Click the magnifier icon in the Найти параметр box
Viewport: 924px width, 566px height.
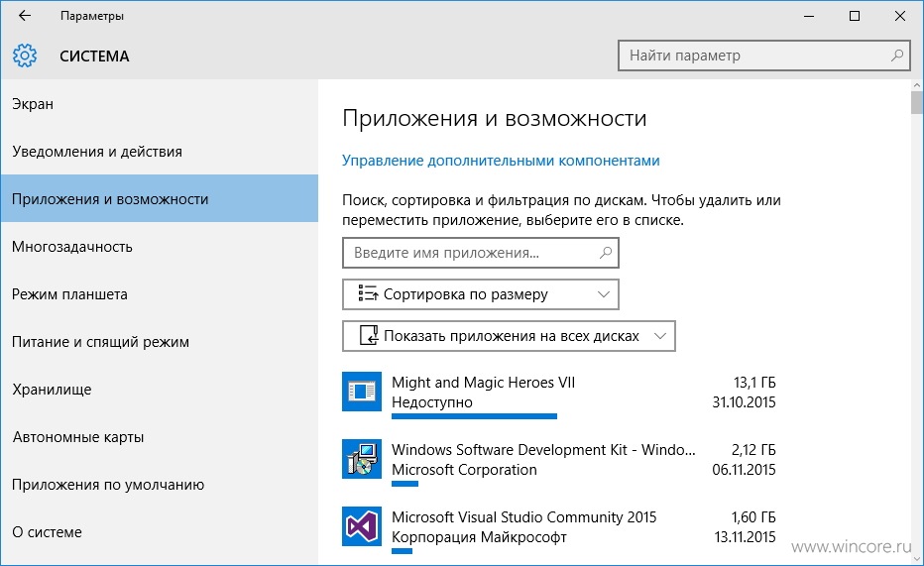click(897, 56)
